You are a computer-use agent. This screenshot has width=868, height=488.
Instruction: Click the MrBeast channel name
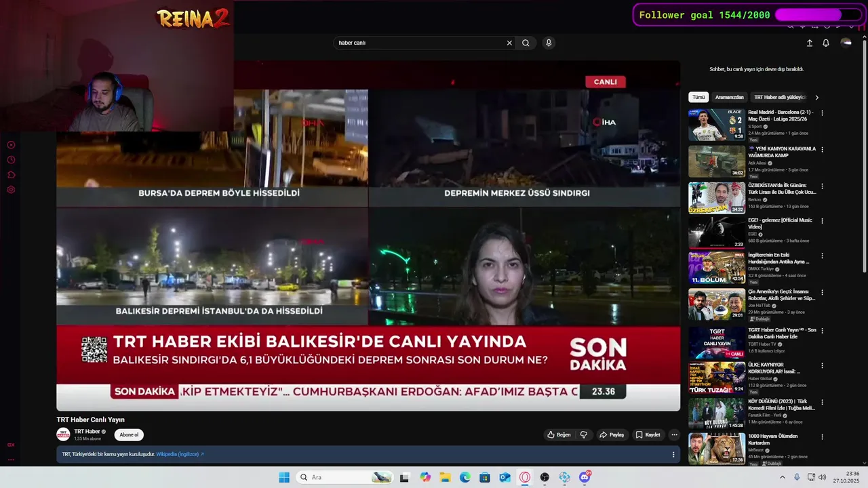point(755,450)
